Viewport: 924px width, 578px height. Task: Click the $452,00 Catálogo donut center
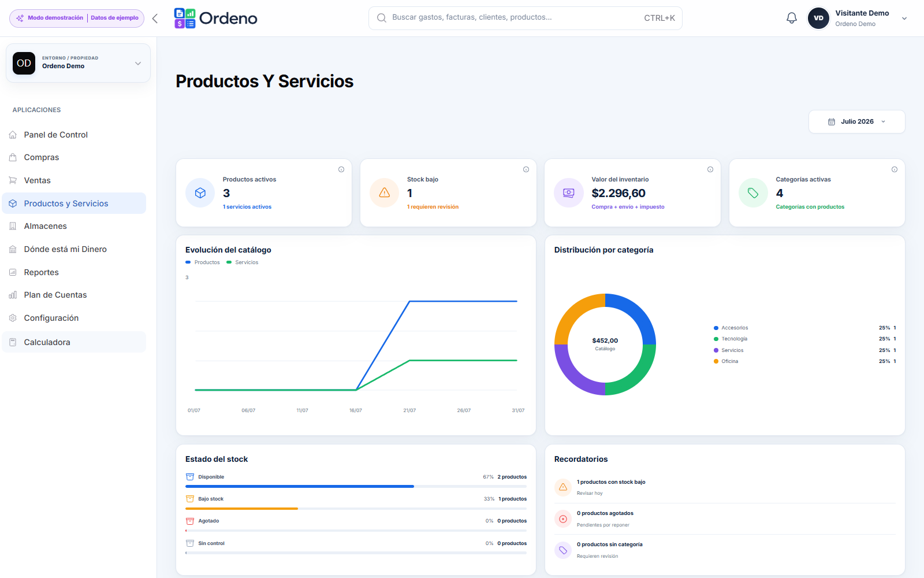click(605, 344)
